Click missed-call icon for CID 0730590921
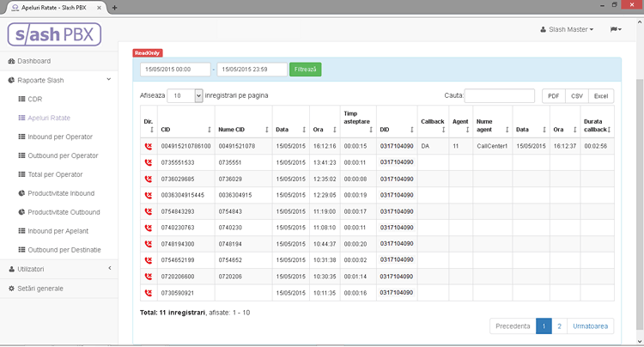This screenshot has width=644, height=347. 149,293
